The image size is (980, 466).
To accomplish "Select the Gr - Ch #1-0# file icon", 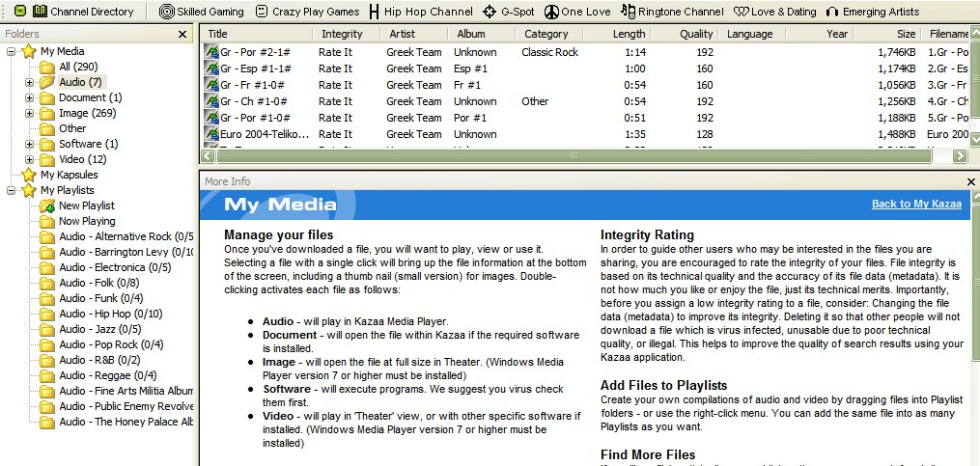I will 211,101.
